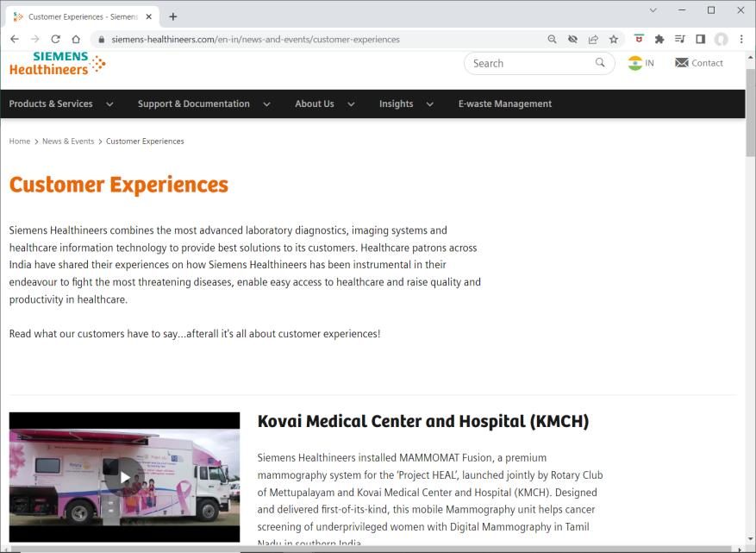Screen dimensions: 756x553
Task: Click the zoom magnifier in address bar
Action: (x=552, y=39)
